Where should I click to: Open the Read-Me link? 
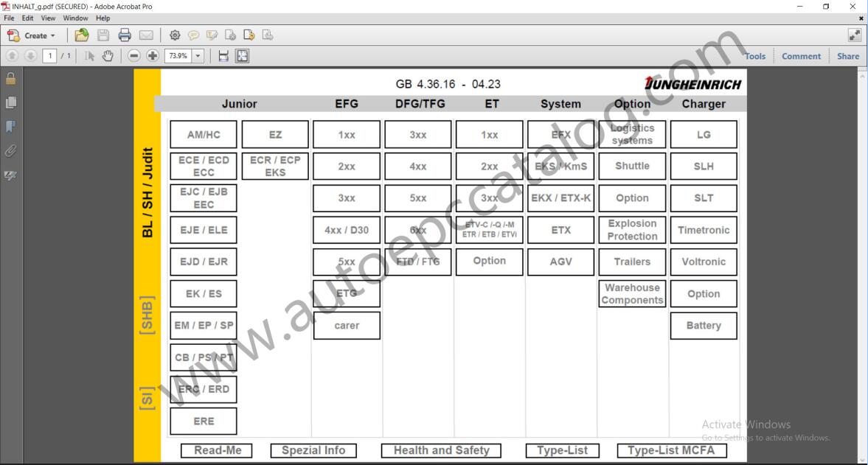tap(217, 450)
